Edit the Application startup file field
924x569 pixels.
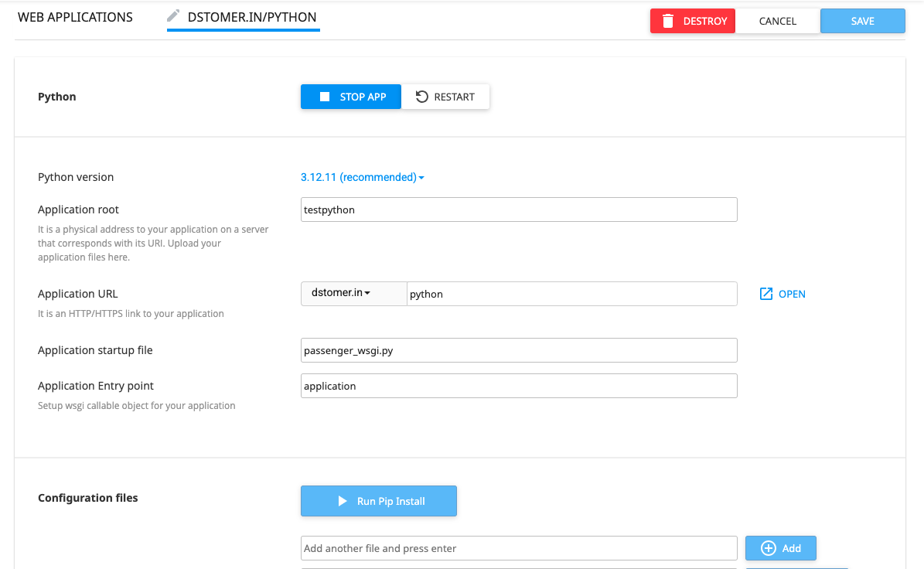[x=518, y=350]
